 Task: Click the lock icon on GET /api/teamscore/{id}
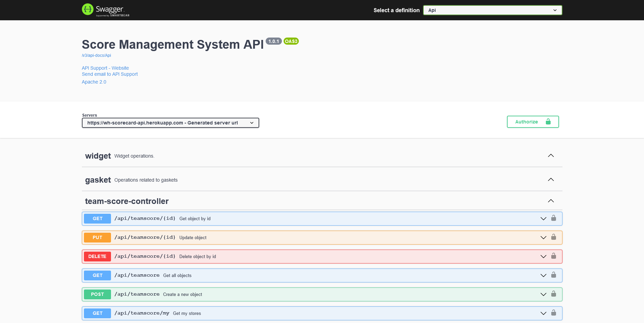tap(554, 218)
